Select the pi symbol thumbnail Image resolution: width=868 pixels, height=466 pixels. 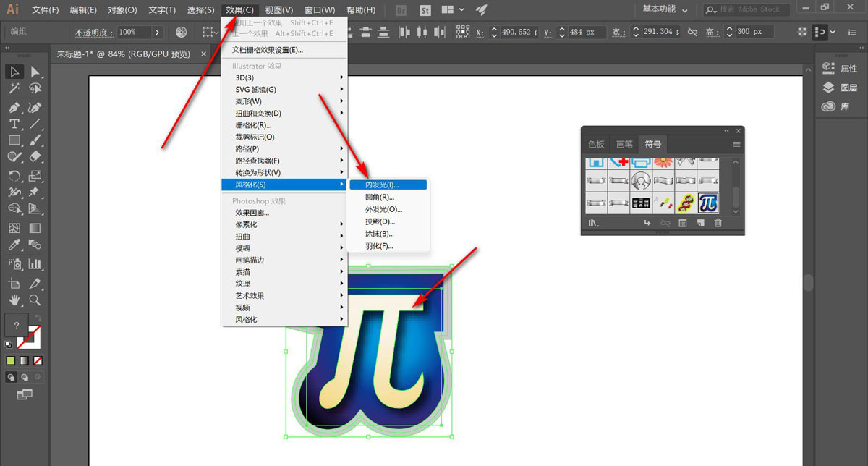tap(708, 203)
